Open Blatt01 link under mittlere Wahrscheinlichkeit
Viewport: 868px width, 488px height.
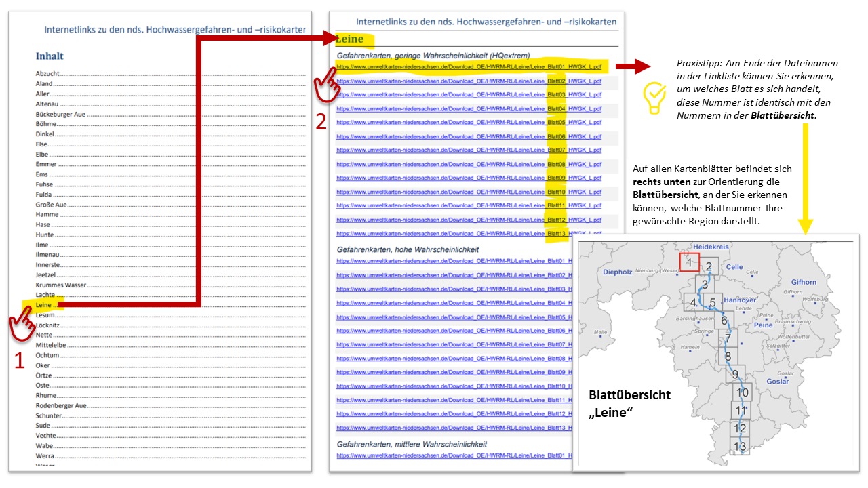[454, 455]
